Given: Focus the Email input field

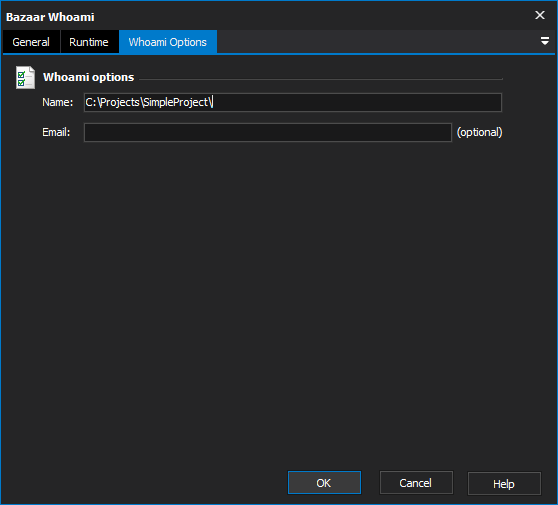Looking at the screenshot, I should 268,132.
